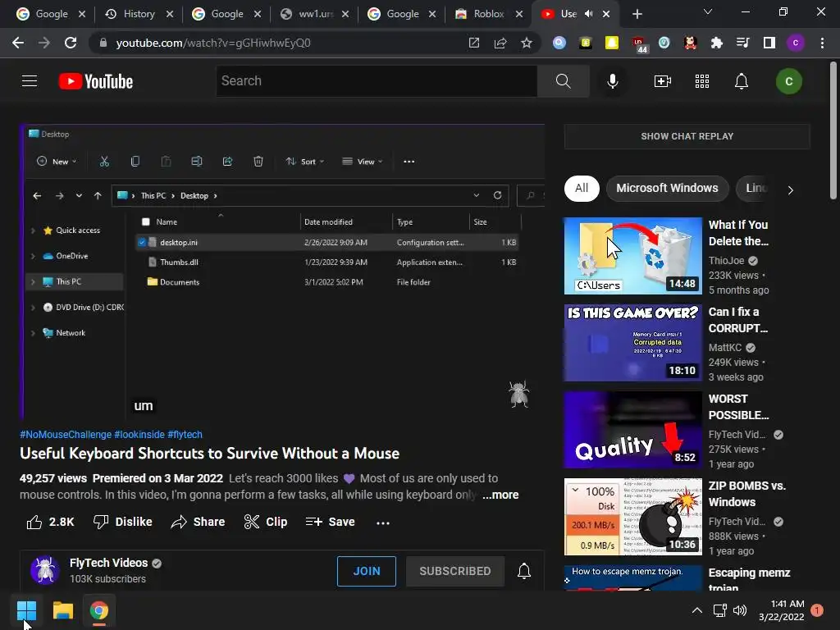Open 'IS THIS GAME OVER?' video thumbnail

(632, 343)
